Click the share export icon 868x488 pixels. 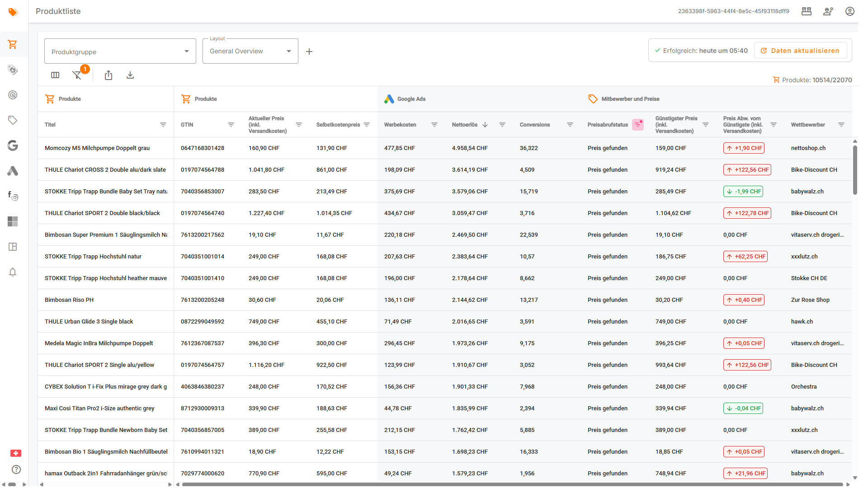tap(108, 75)
